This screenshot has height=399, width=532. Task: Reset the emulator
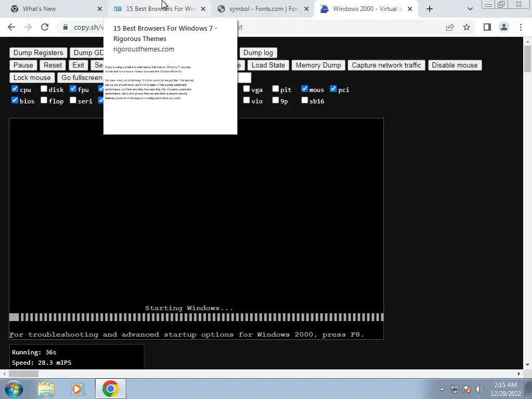coord(53,65)
